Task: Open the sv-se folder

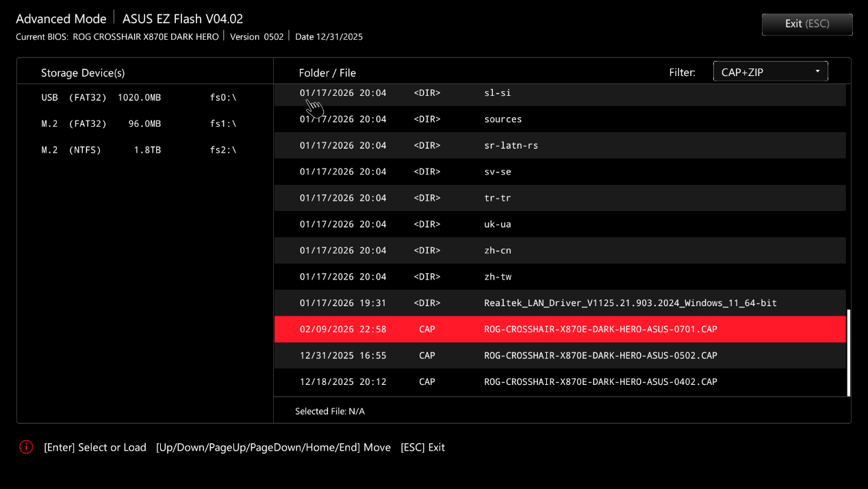Action: click(x=498, y=172)
